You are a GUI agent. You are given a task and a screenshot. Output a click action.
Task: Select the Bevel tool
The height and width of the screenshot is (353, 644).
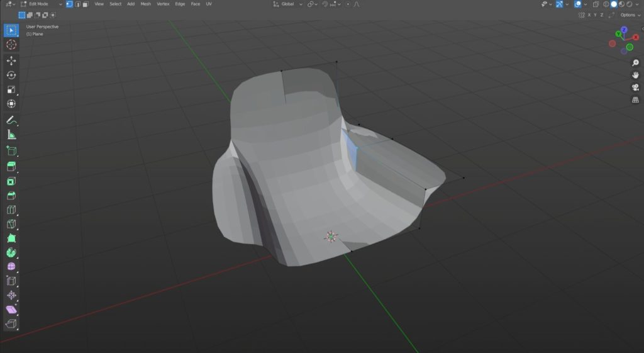11,196
